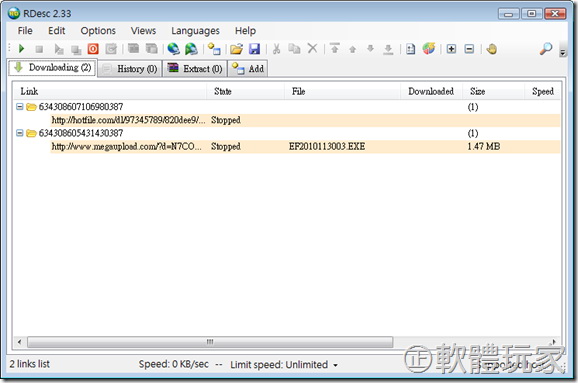Click the gray stacked-squares icon next to it
This screenshot has height=383, width=578.
[x=76, y=49]
